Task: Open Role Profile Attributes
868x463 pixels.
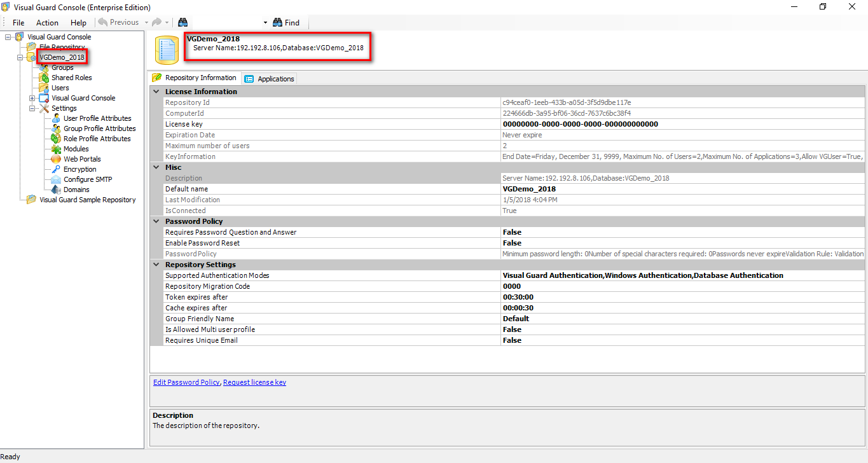Action: pos(56,138)
